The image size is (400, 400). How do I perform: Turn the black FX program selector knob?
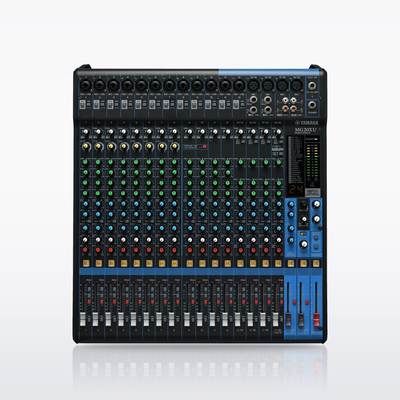[x=303, y=205]
